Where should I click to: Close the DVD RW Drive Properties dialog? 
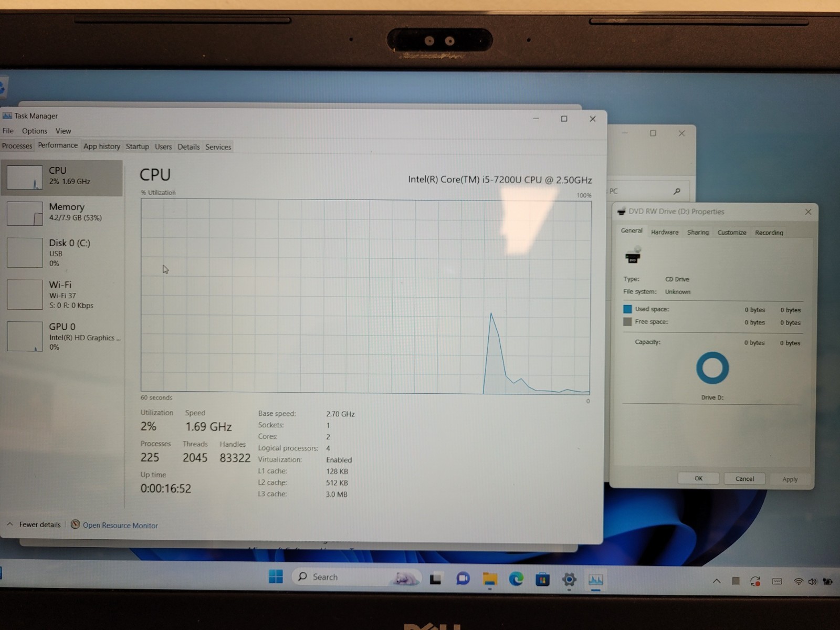pos(808,212)
